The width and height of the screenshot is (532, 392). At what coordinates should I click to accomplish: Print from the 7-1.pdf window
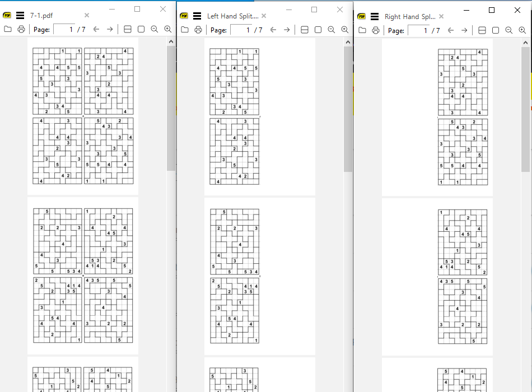coord(21,29)
